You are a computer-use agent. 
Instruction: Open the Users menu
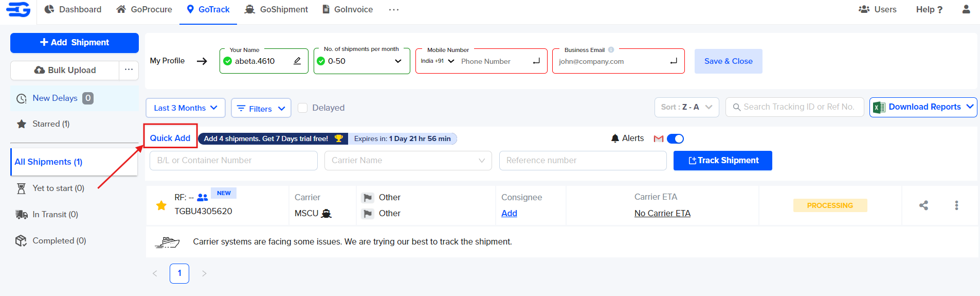point(878,9)
